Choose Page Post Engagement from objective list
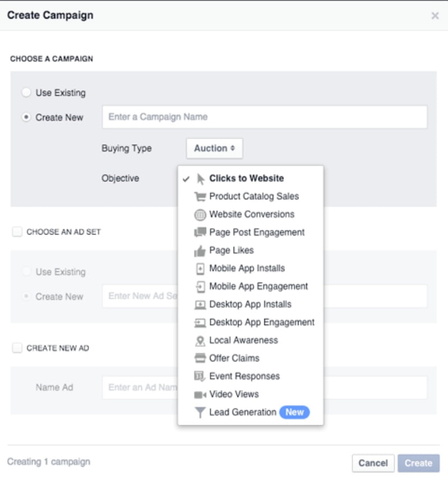448x479 pixels. pyautogui.click(x=256, y=232)
